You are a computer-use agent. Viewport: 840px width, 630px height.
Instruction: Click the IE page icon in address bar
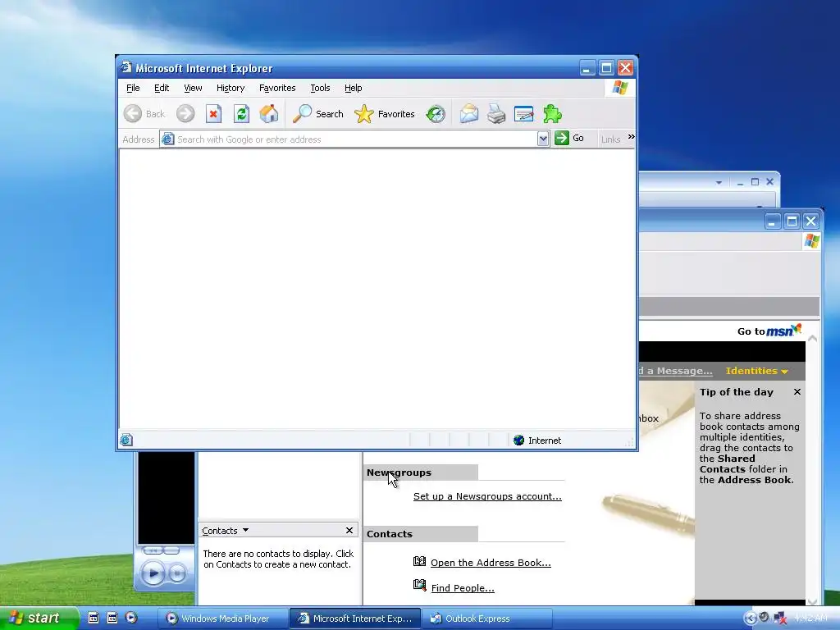click(167, 139)
